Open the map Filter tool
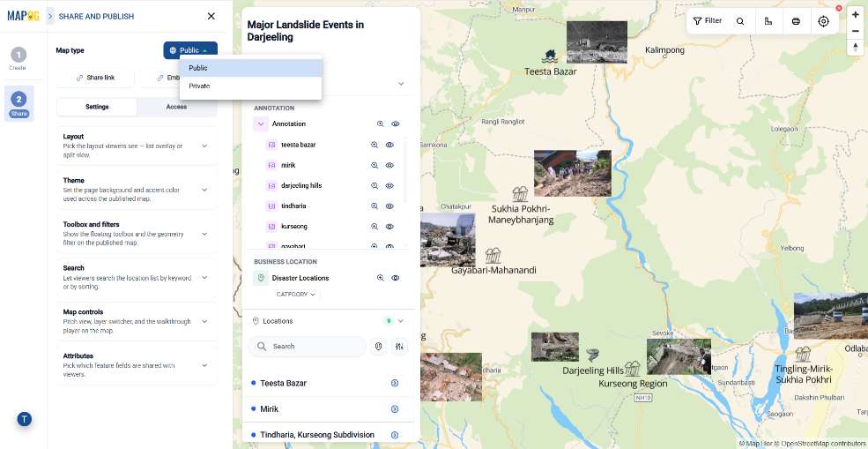 coord(708,21)
